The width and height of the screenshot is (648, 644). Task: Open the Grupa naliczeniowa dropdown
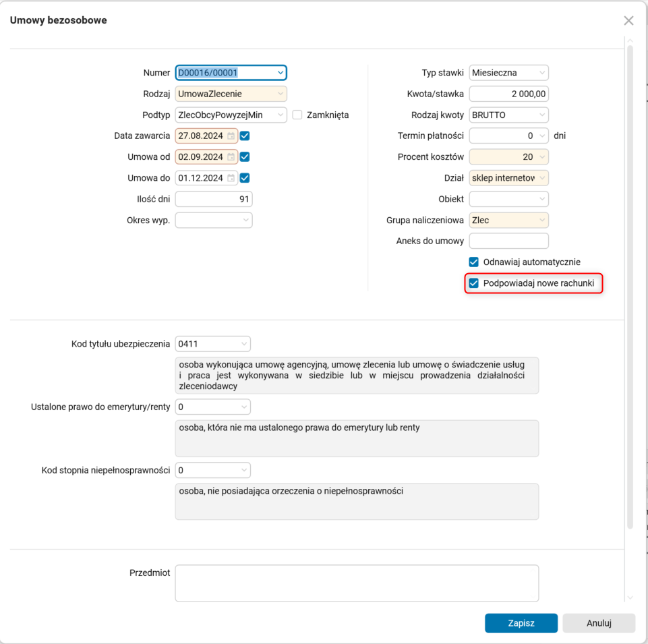541,220
